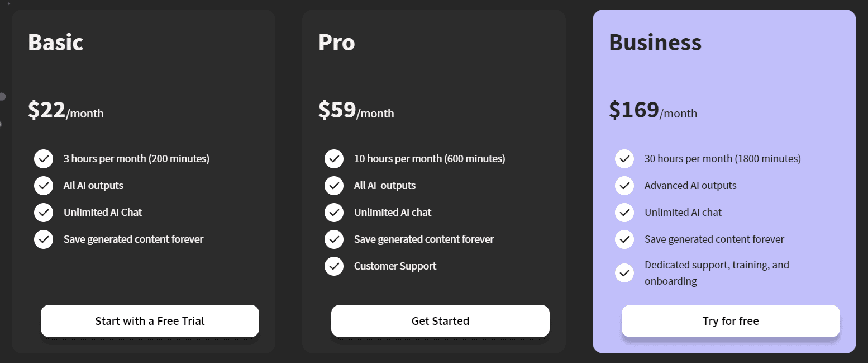Image resolution: width=868 pixels, height=363 pixels.
Task: Click the checkmark next to "10 hours per month"
Action: (334, 159)
